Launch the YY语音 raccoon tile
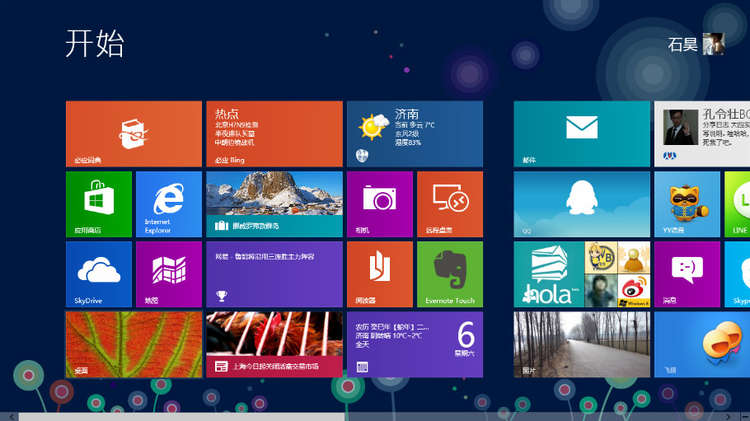 click(687, 204)
